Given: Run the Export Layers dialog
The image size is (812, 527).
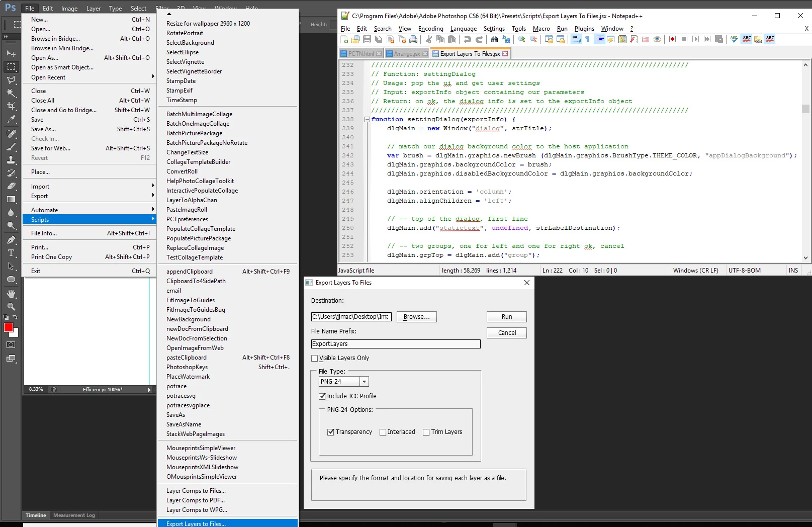Looking at the screenshot, I should [507, 317].
